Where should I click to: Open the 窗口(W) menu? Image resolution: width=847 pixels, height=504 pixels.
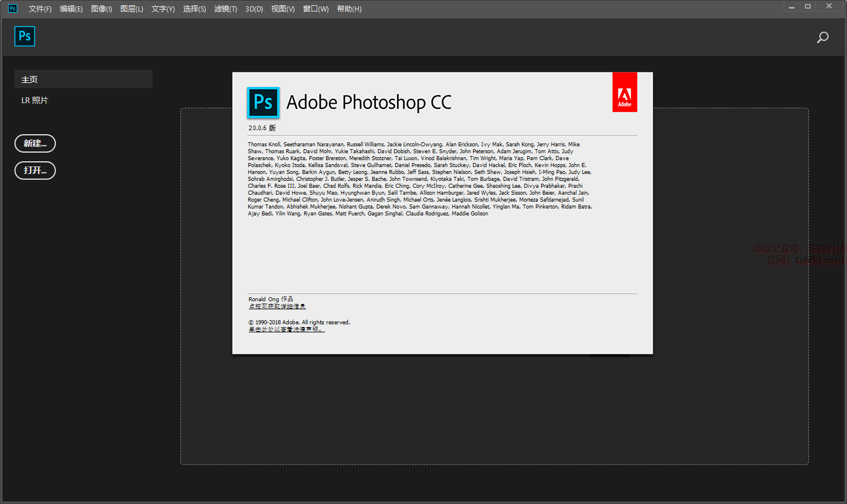click(316, 9)
